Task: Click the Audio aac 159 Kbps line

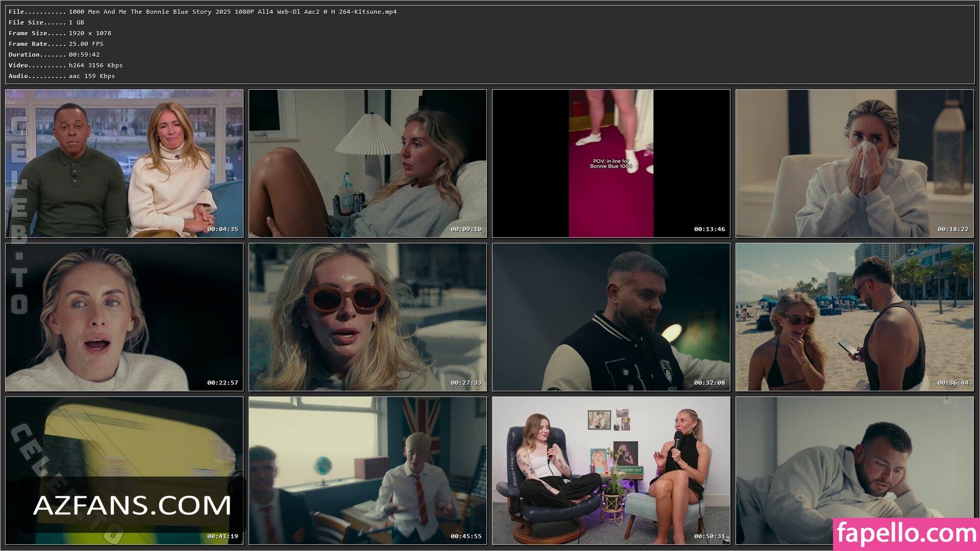Action: point(62,76)
